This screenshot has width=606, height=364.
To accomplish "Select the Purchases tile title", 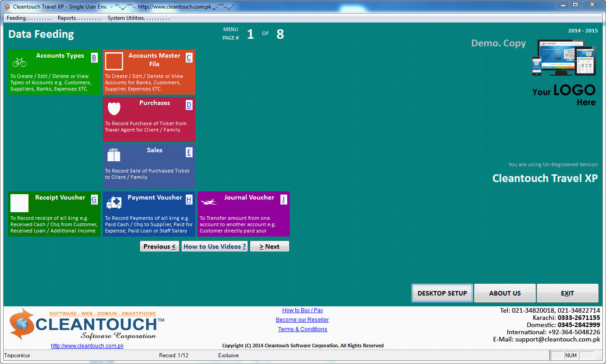I will [x=155, y=103].
